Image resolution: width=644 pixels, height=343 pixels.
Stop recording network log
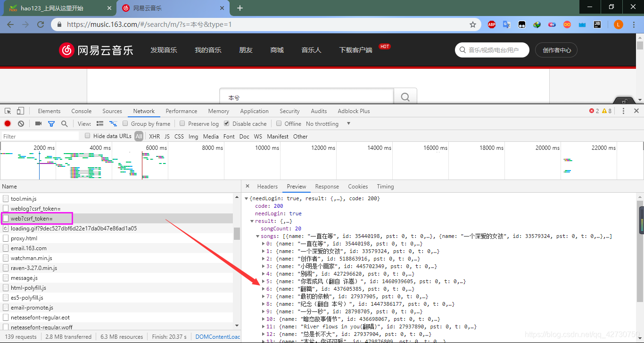8,123
